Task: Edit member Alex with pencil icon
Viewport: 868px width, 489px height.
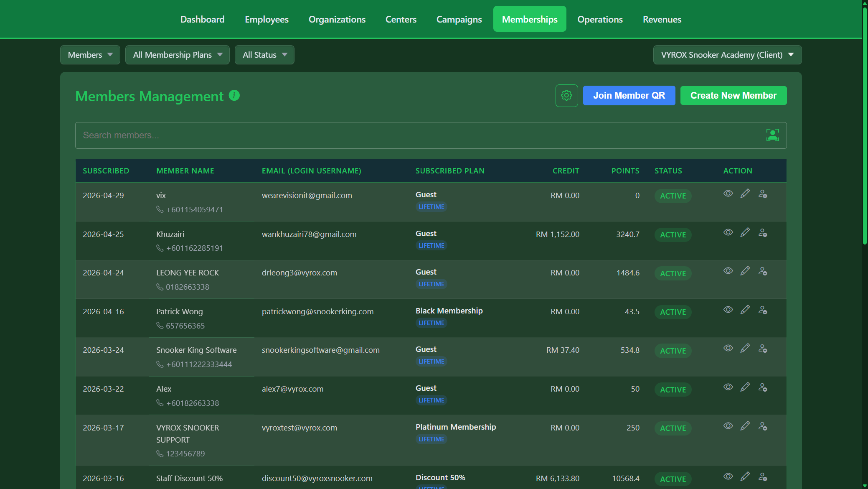Action: 745,387
